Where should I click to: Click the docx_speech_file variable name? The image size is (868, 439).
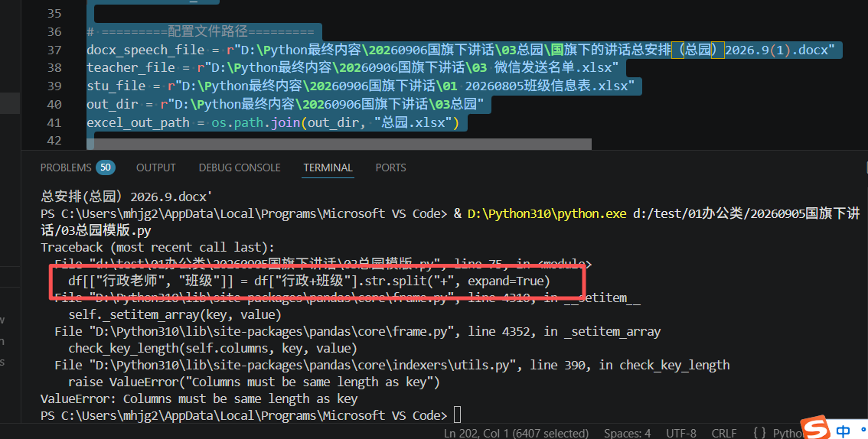(145, 50)
